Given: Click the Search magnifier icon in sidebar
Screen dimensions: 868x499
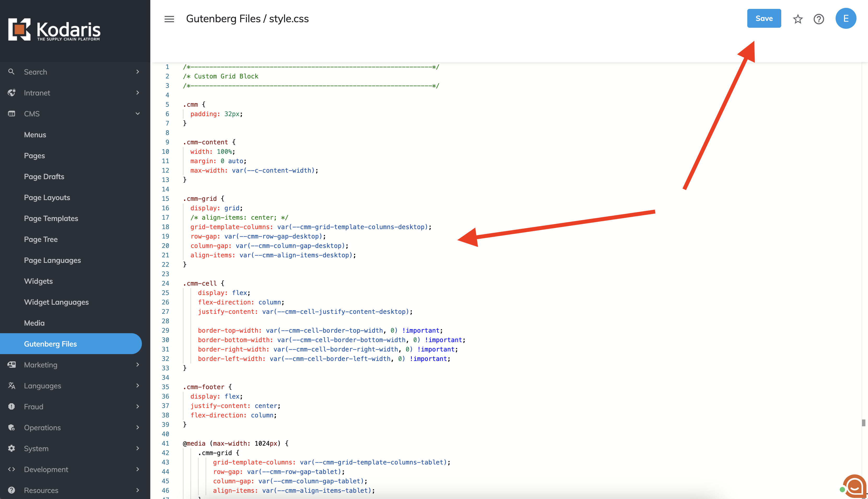Looking at the screenshot, I should (x=11, y=72).
